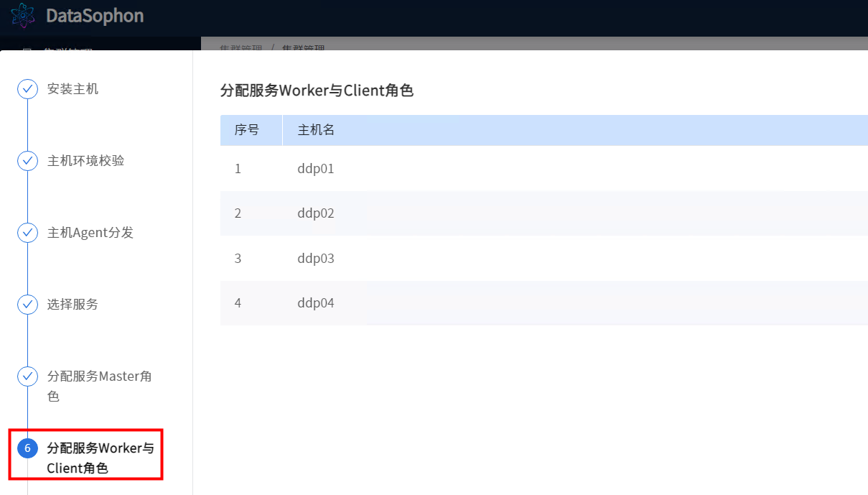Pick the ddp04 host row
The width and height of the screenshot is (868, 495).
point(316,303)
